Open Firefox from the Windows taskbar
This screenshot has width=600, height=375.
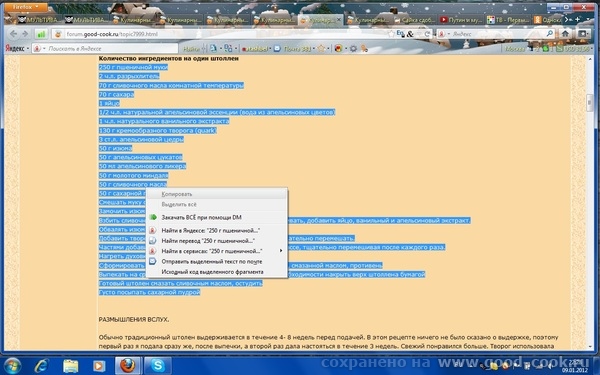click(128, 365)
